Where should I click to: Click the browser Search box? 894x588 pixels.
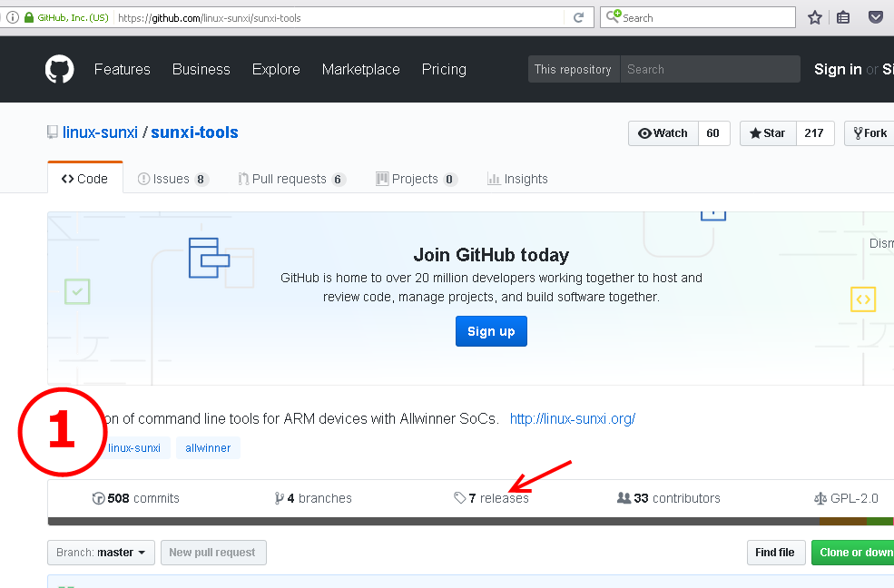click(x=698, y=17)
